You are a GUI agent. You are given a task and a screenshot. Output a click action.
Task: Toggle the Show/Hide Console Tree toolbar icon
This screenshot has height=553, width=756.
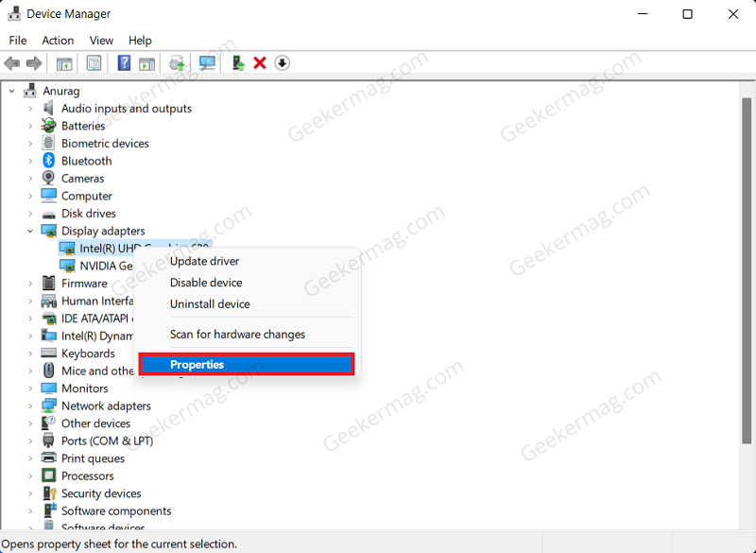click(64, 63)
